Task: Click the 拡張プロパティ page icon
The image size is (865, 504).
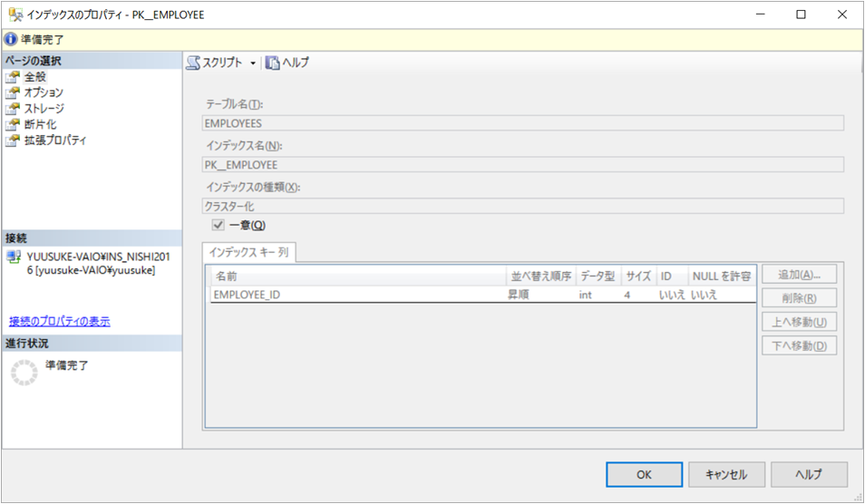Action: click(13, 141)
